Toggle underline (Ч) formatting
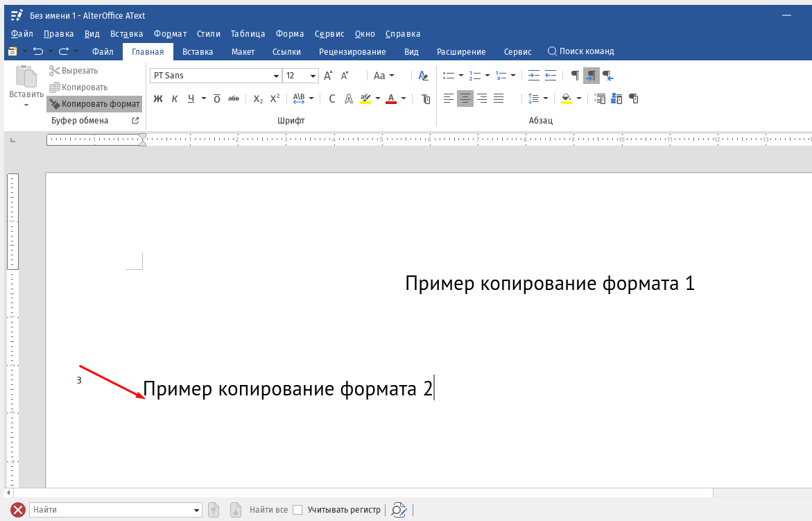Viewport: 812px width, 521px height. (x=191, y=99)
